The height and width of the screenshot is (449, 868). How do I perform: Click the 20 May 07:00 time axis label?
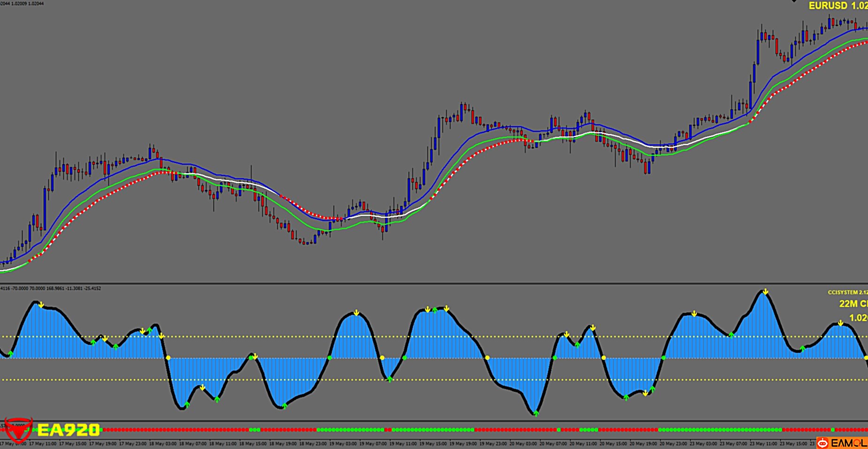[552, 443]
